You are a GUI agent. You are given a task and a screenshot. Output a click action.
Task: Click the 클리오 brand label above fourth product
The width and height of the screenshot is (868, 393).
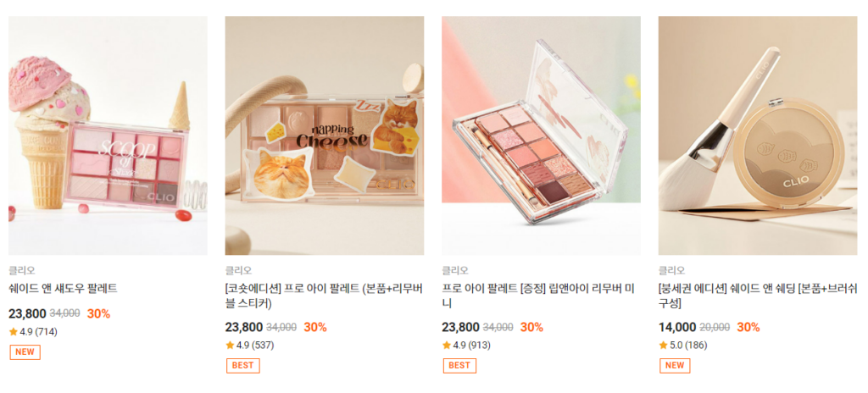coord(672,271)
